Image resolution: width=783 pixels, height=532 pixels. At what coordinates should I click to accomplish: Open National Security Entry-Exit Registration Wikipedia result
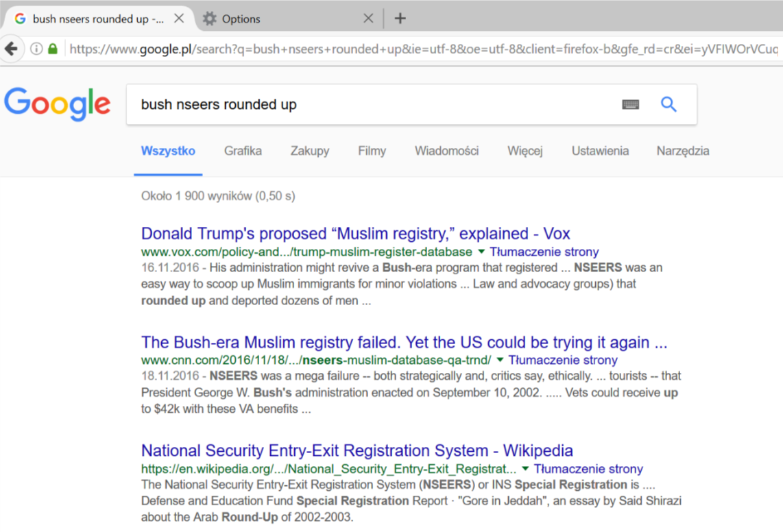[x=357, y=450]
